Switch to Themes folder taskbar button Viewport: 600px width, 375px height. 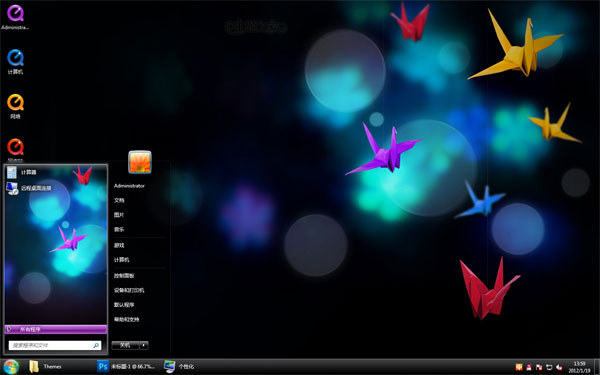click(46, 367)
